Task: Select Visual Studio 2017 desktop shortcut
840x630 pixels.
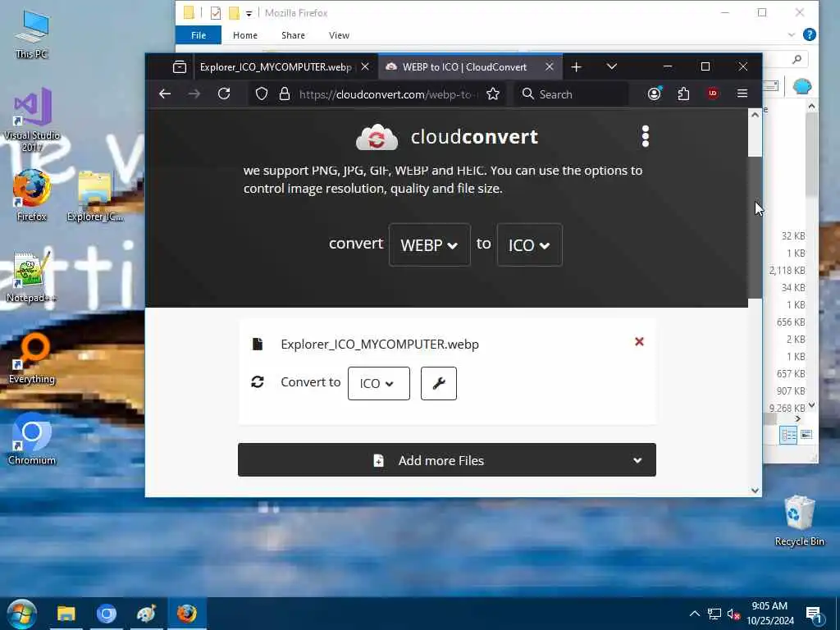Action: click(x=32, y=119)
